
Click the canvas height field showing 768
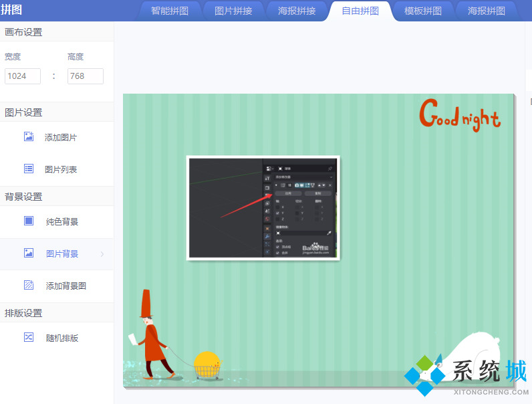pyautogui.click(x=85, y=76)
